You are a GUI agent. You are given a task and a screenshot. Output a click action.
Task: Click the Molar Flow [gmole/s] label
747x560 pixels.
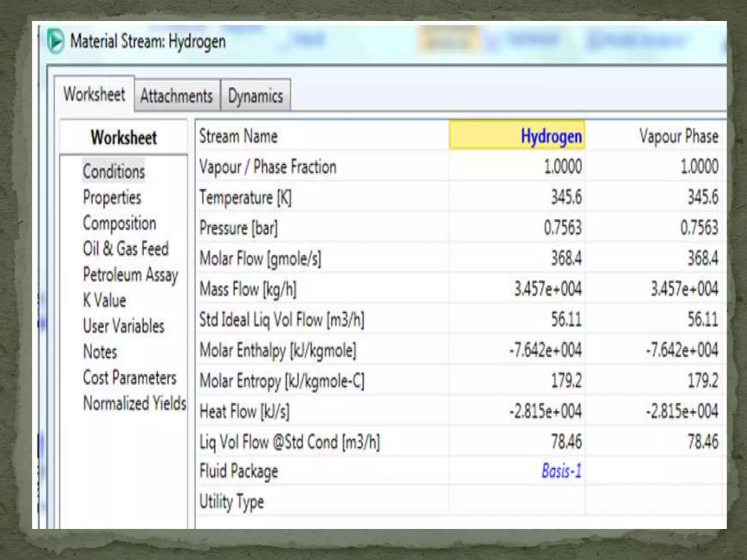tap(260, 259)
